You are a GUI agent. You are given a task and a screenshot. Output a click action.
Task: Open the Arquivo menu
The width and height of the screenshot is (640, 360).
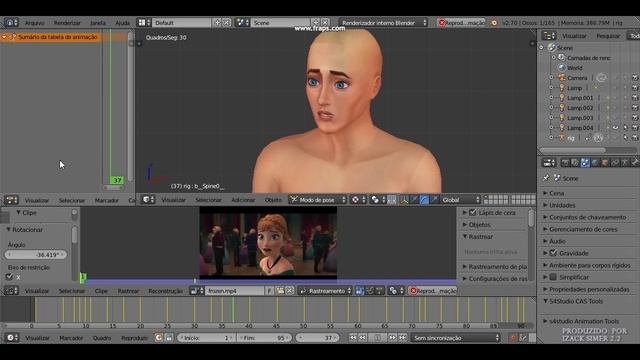tap(35, 23)
